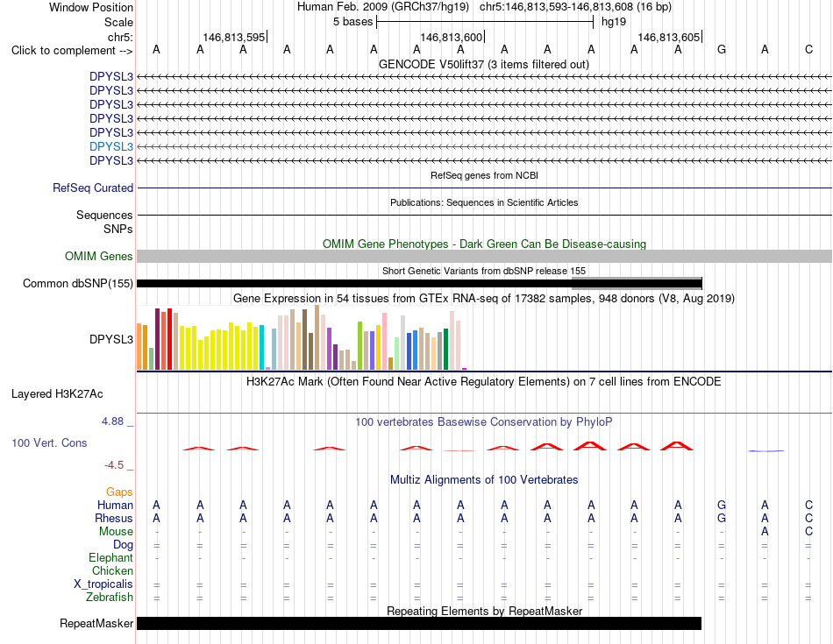The width and height of the screenshot is (833, 644).
Task: Click the hg19 label beside the scale bar
Action: [614, 22]
